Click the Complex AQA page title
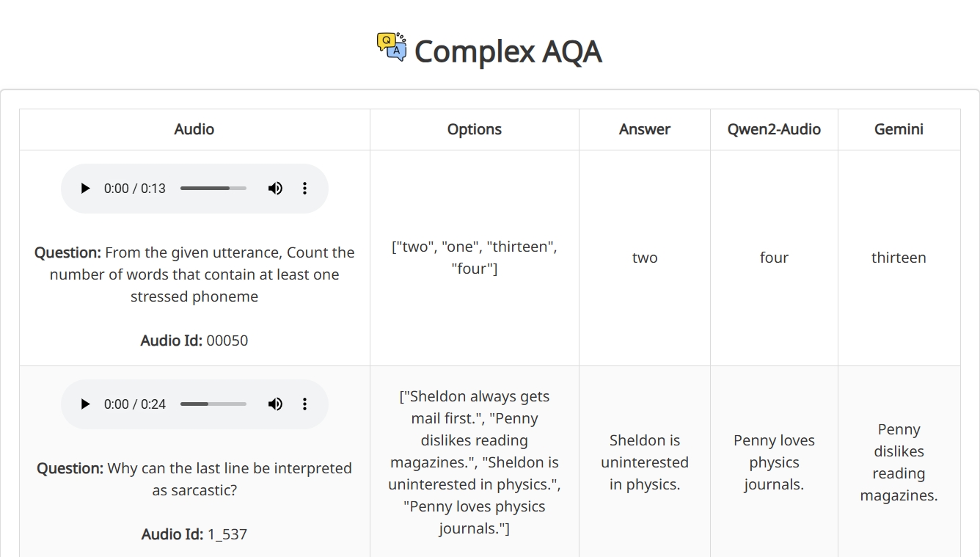Screen dimensions: 980x557 (x=508, y=51)
